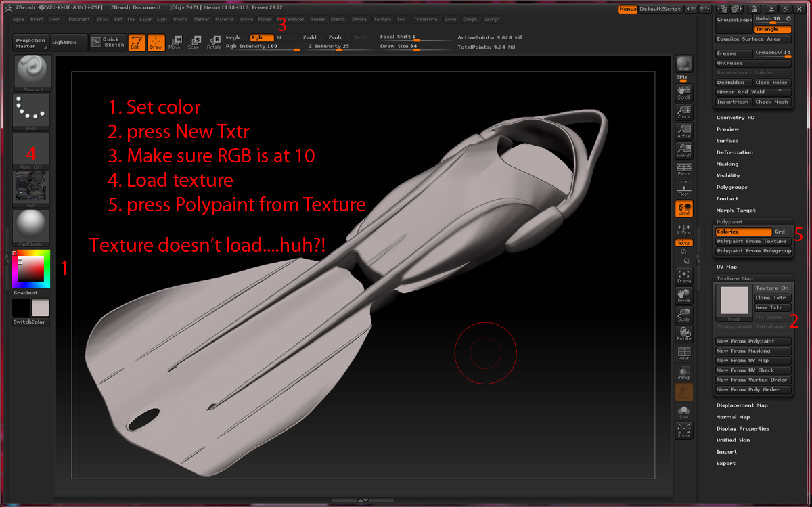Enable the Persp perspective icon

tap(683, 171)
